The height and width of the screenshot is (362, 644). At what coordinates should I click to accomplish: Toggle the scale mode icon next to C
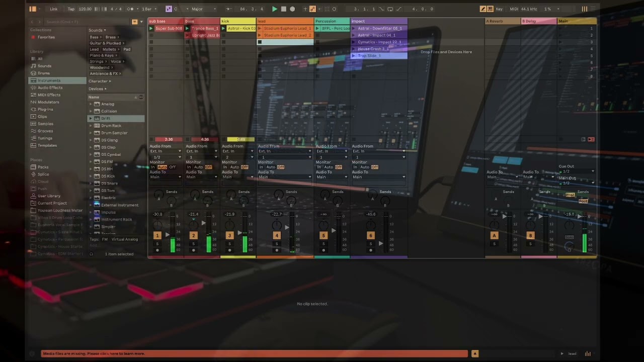click(169, 9)
